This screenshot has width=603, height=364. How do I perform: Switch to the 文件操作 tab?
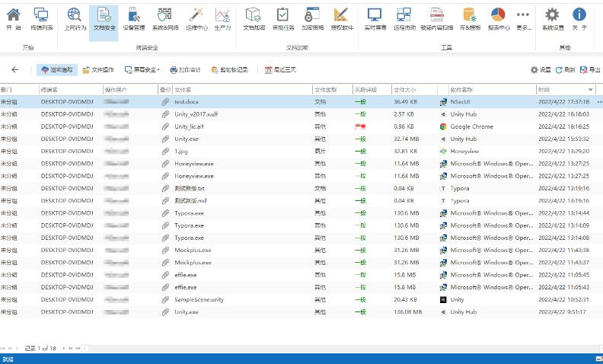(98, 70)
